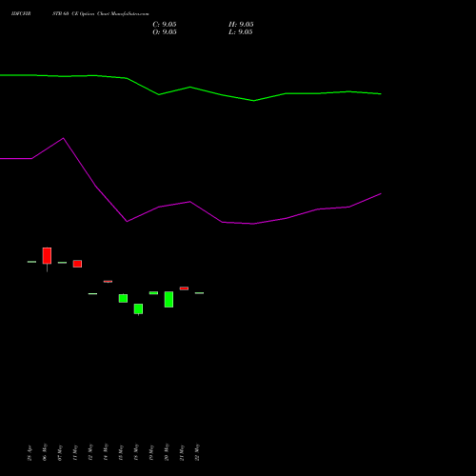Click the 15 May date axis label

click(121, 452)
